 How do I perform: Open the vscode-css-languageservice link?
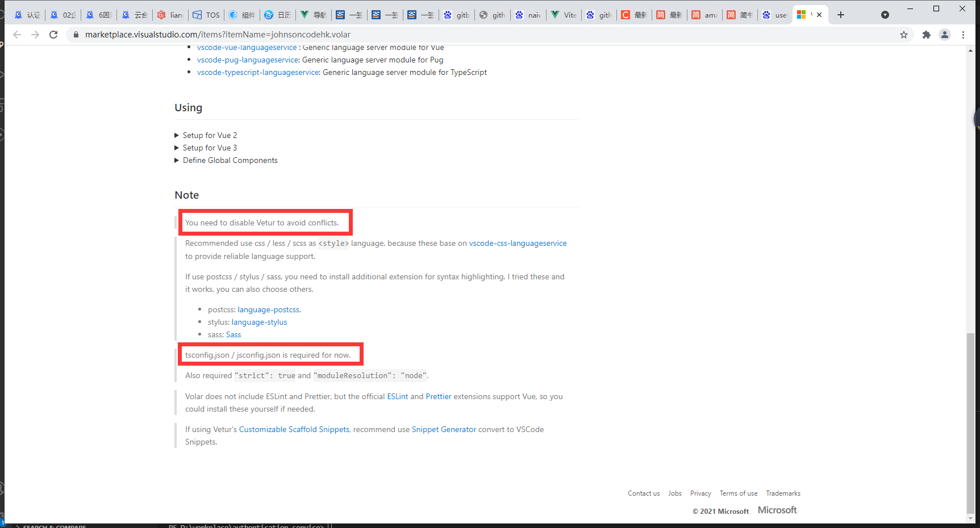(x=518, y=243)
